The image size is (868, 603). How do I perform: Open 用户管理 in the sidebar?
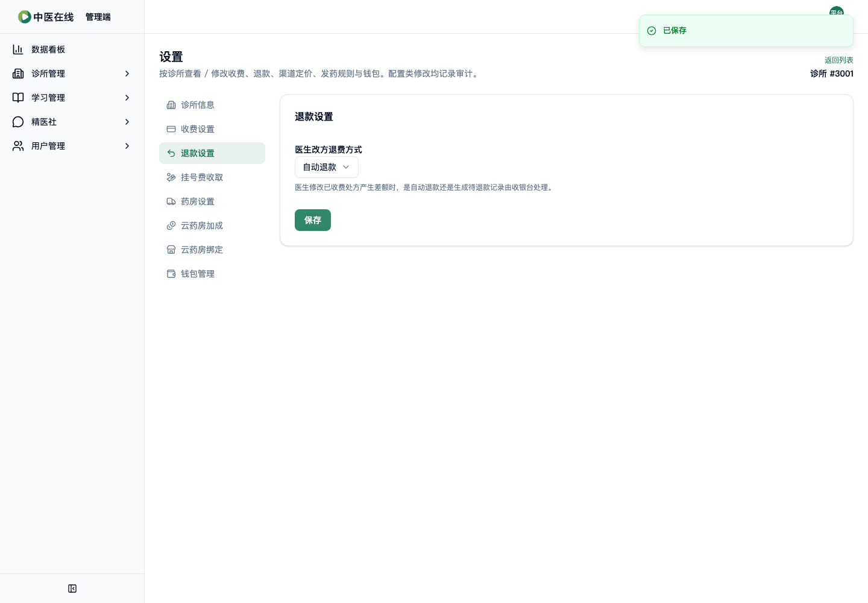click(x=72, y=146)
